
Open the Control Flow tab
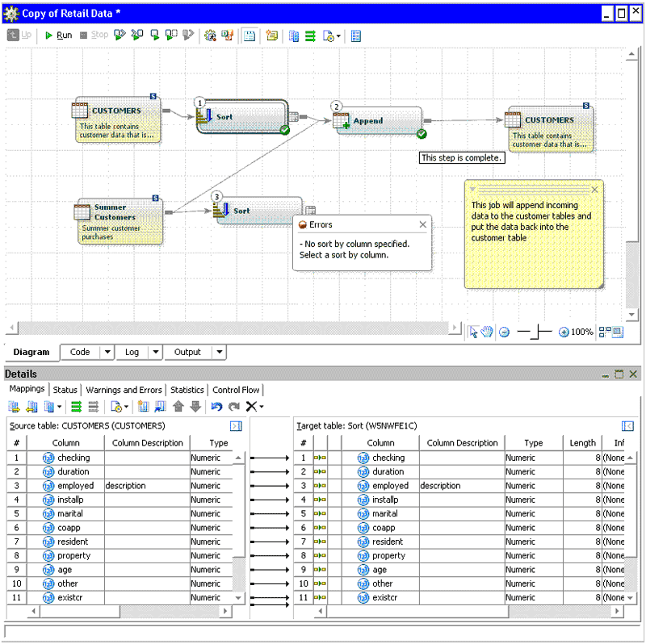click(236, 390)
